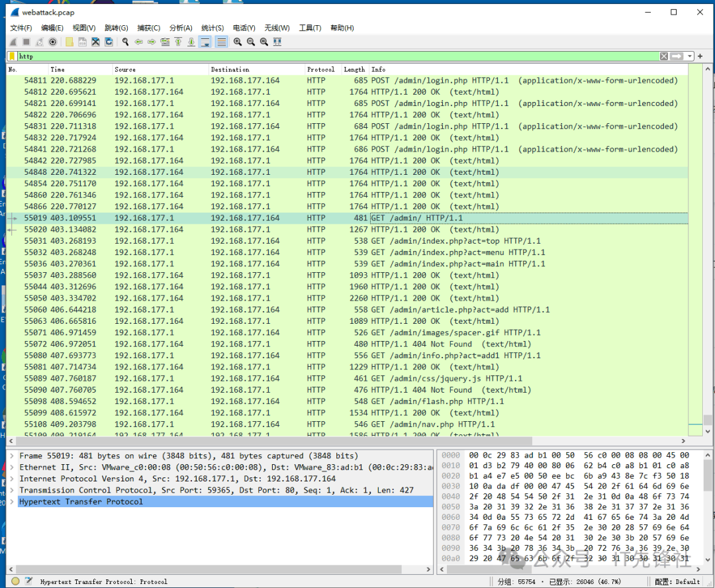Click the find packet magnifier icon
Screen dimensions: 715x588
125,42
